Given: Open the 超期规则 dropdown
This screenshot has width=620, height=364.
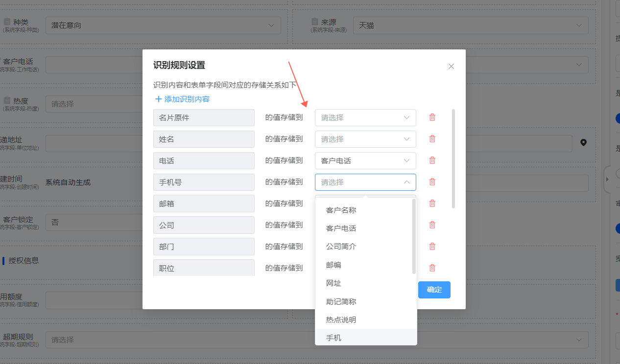Looking at the screenshot, I should (x=317, y=340).
